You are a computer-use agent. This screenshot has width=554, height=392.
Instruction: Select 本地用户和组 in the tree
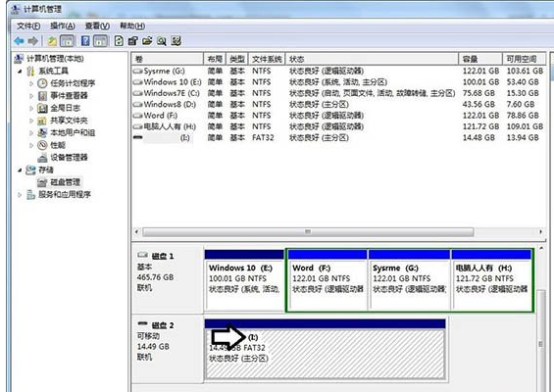point(66,132)
